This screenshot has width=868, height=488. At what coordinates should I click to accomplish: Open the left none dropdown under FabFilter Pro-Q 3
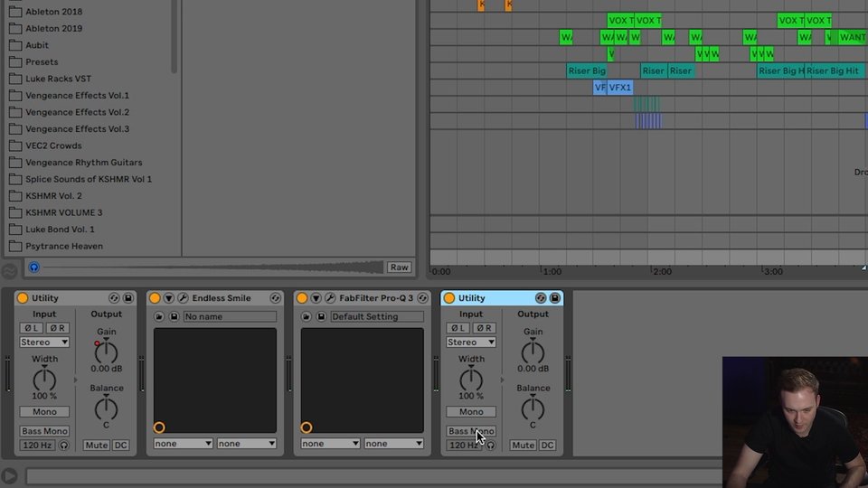click(331, 444)
